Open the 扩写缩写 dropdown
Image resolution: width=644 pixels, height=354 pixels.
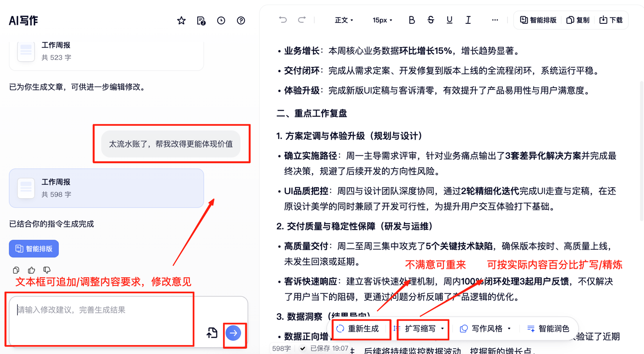420,329
